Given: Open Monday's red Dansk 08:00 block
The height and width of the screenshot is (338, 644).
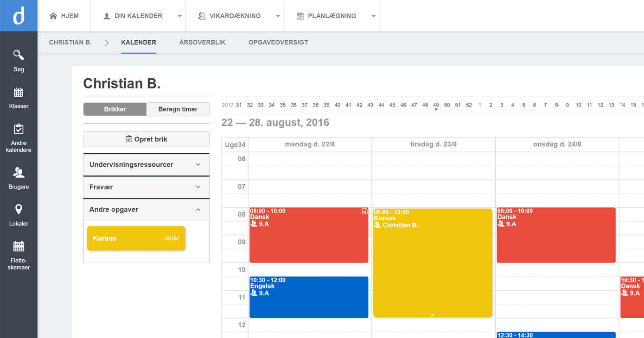Looking at the screenshot, I should (309, 235).
